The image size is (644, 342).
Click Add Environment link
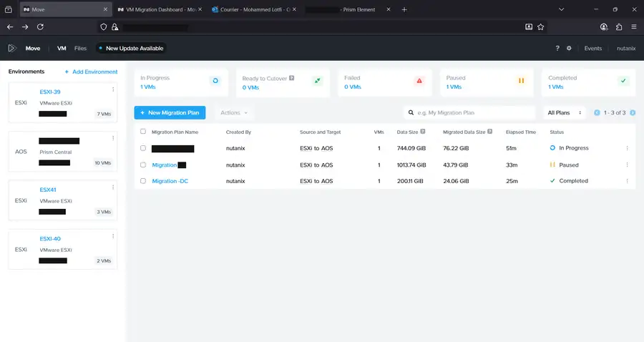(x=91, y=72)
